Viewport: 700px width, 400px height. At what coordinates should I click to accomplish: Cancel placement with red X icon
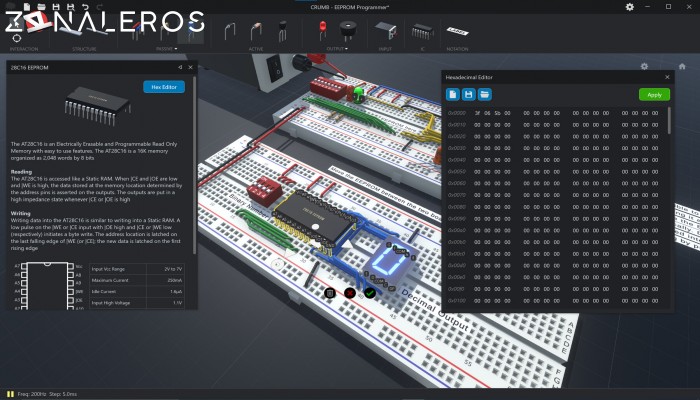tap(350, 293)
